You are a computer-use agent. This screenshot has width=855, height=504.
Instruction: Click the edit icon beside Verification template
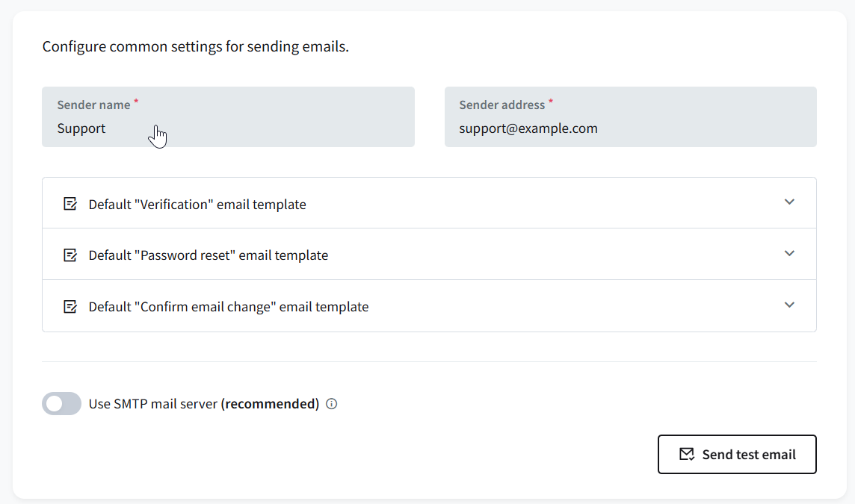[x=70, y=204]
